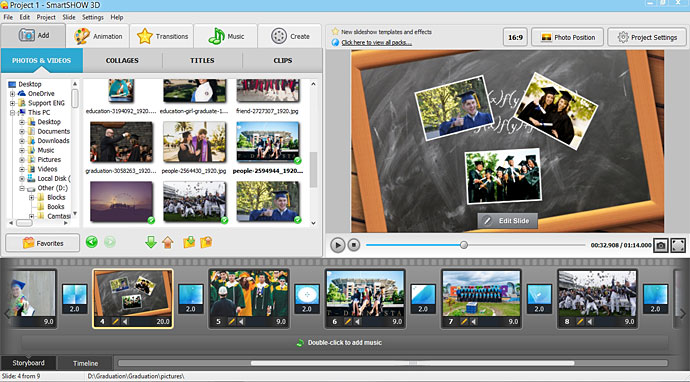Select transition between slides 4 and 5
Screen dimensions: 690x382
tap(191, 299)
